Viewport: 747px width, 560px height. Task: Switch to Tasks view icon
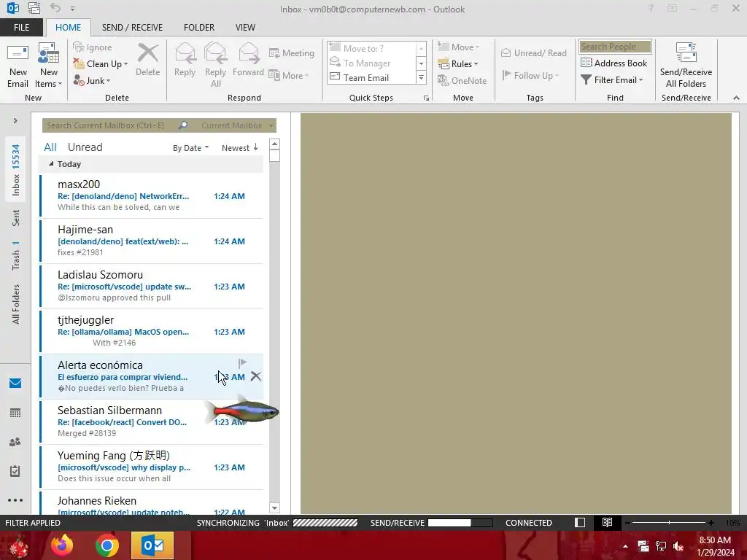[15, 471]
